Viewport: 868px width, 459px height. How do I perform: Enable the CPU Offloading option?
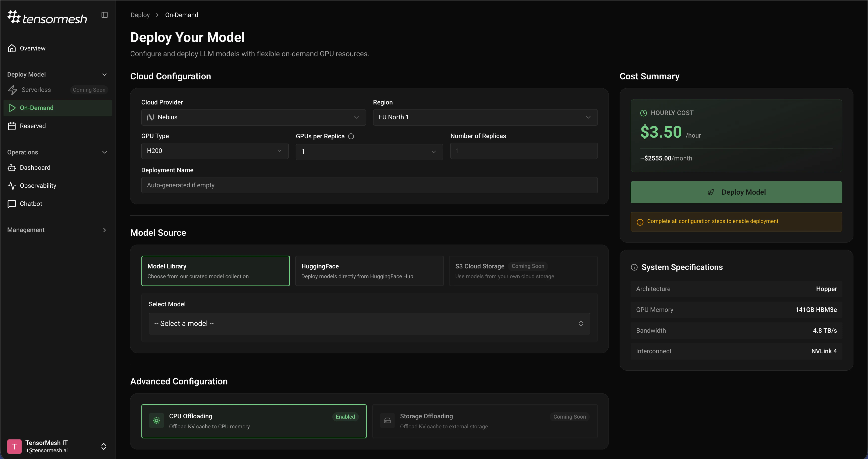tap(254, 421)
